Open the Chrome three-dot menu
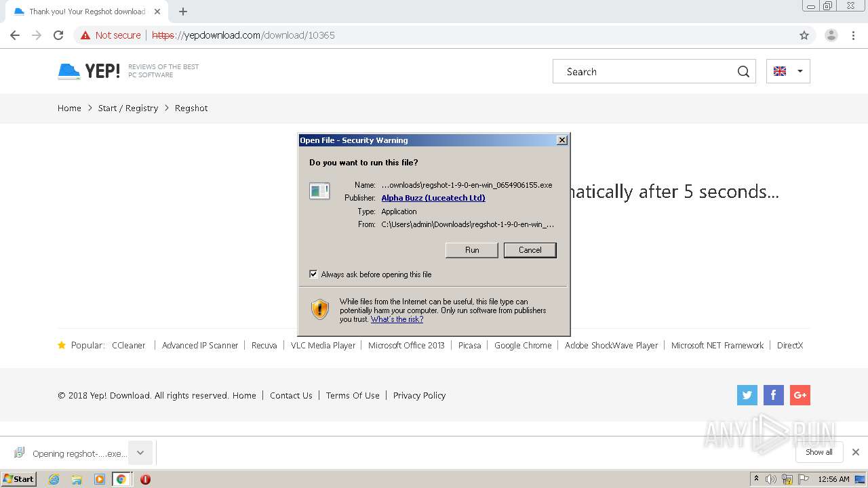Viewport: 868px width, 488px height. point(853,35)
